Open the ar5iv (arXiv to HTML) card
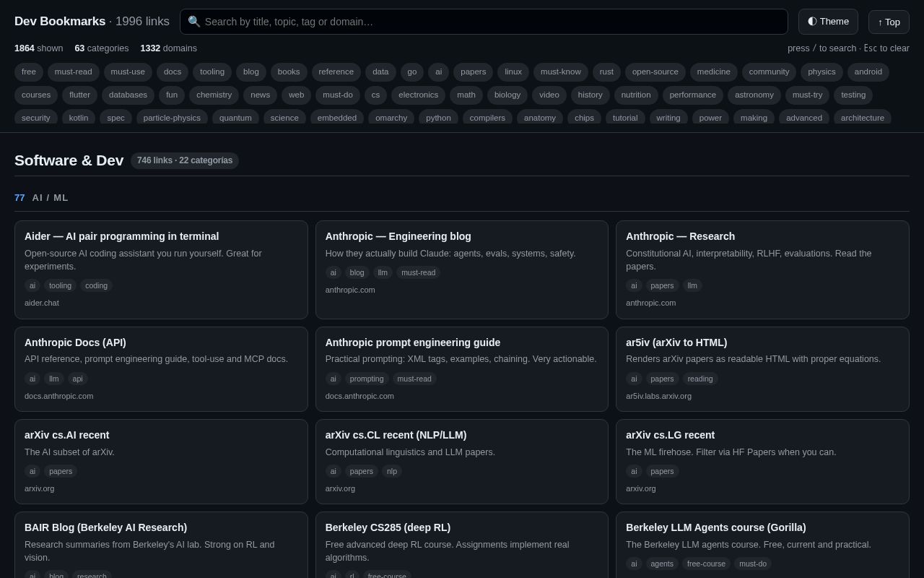The width and height of the screenshot is (924, 578). pyautogui.click(x=762, y=369)
